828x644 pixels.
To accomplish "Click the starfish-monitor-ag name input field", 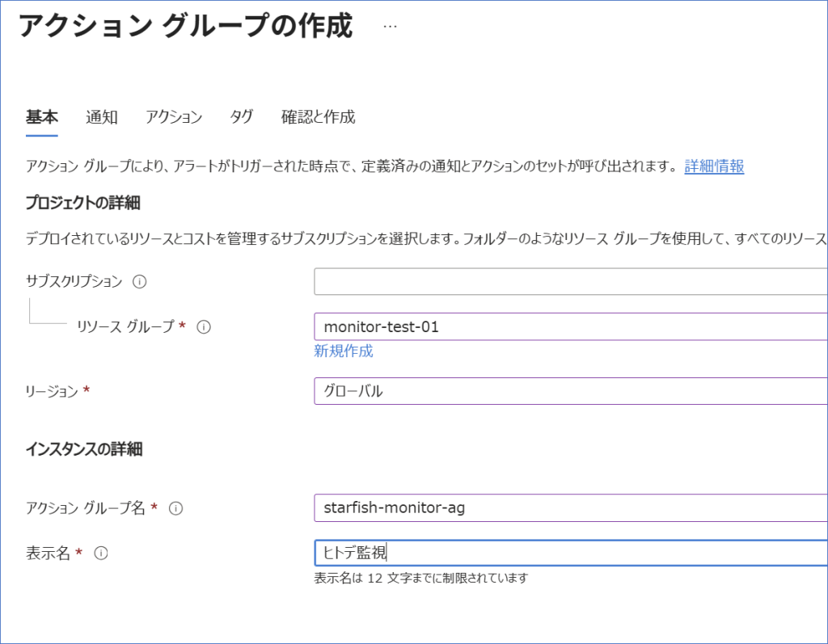I will click(570, 508).
